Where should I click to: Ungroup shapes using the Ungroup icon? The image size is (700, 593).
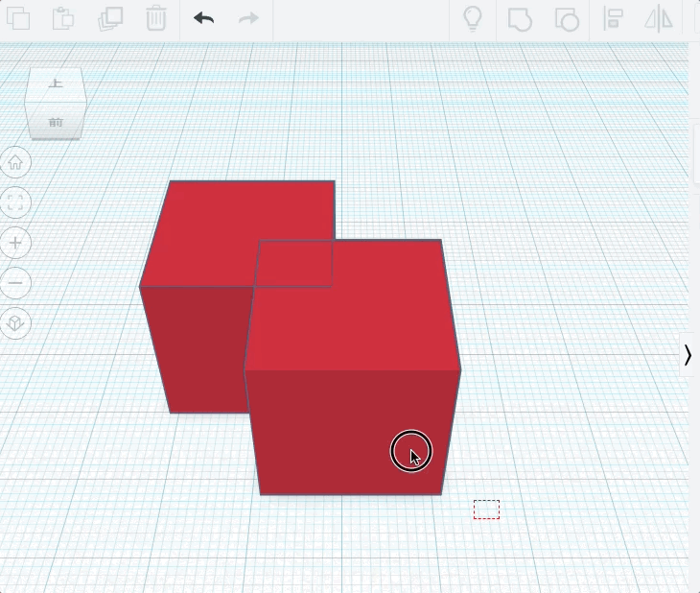tap(567, 19)
